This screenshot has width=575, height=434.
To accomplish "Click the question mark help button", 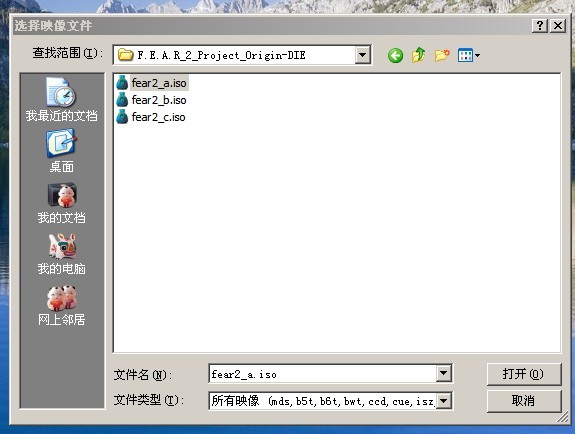I will click(540, 26).
